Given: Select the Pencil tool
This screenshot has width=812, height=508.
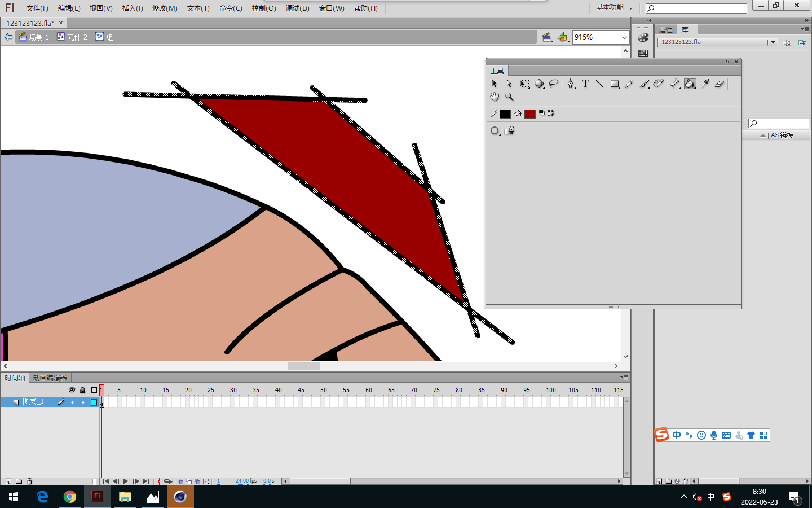Looking at the screenshot, I should [629, 84].
